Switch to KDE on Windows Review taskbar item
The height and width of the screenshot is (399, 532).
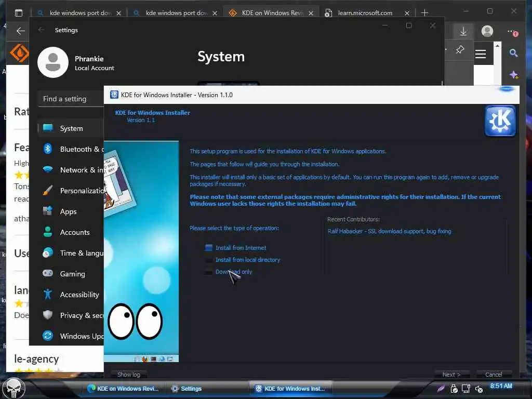click(123, 389)
